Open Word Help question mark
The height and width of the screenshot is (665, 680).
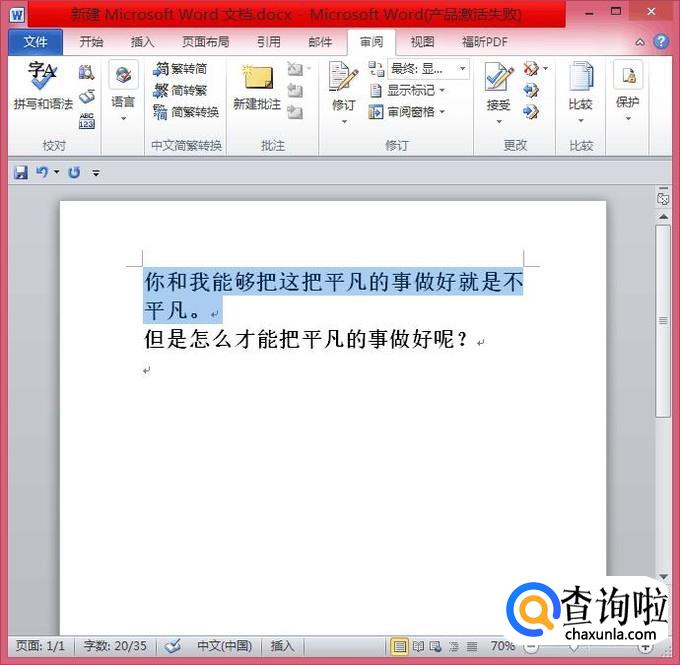pos(661,42)
